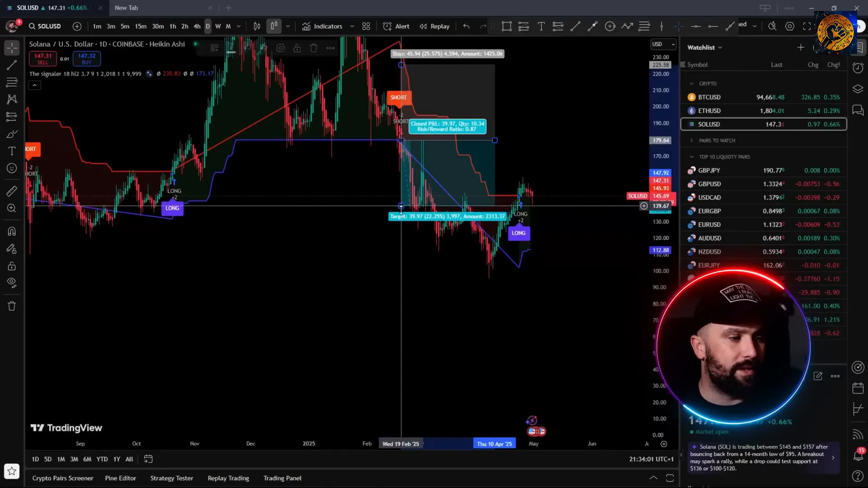Image resolution: width=868 pixels, height=488 pixels.
Task: Select the brush drawing tool
Action: point(12,134)
